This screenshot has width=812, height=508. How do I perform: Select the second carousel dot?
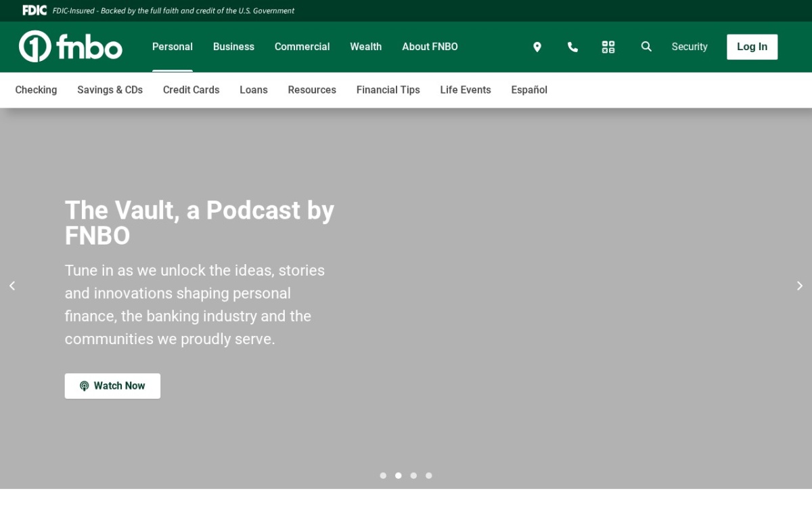399,475
